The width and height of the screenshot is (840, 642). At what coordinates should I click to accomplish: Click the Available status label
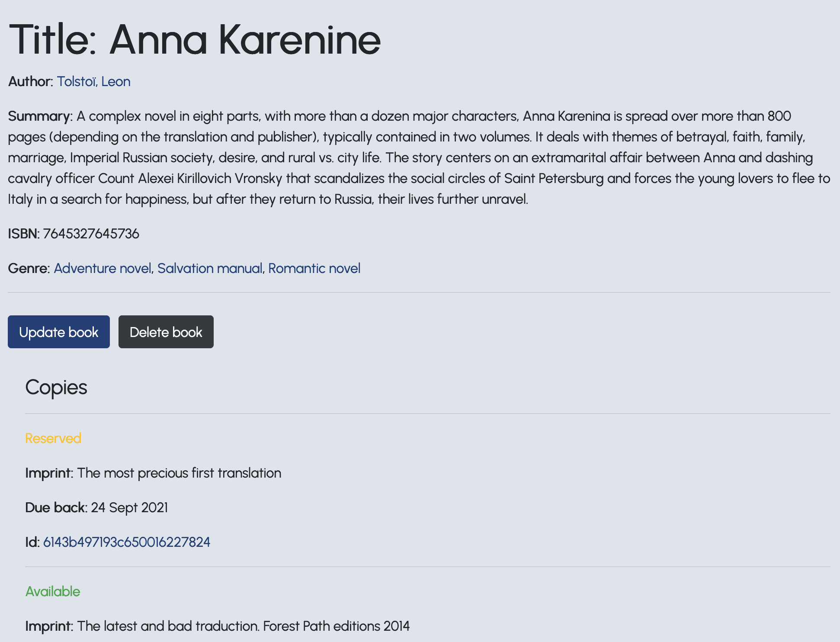53,591
